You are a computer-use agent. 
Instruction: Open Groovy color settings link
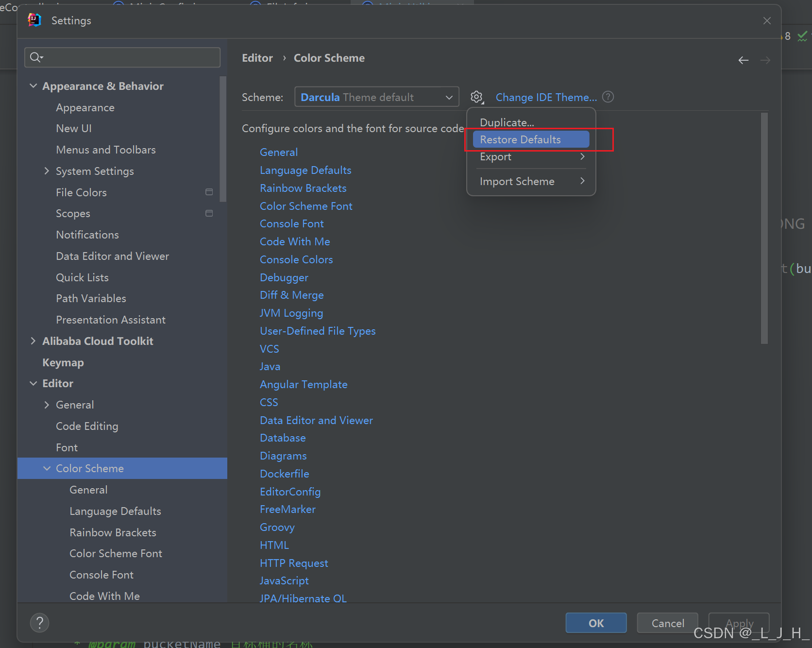click(277, 527)
